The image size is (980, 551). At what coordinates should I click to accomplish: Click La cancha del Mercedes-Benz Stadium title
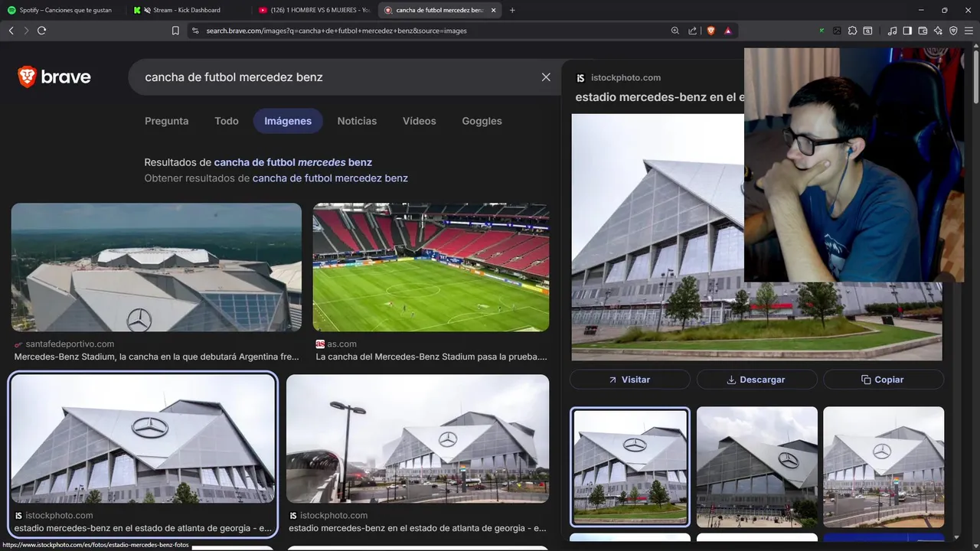[x=431, y=357]
